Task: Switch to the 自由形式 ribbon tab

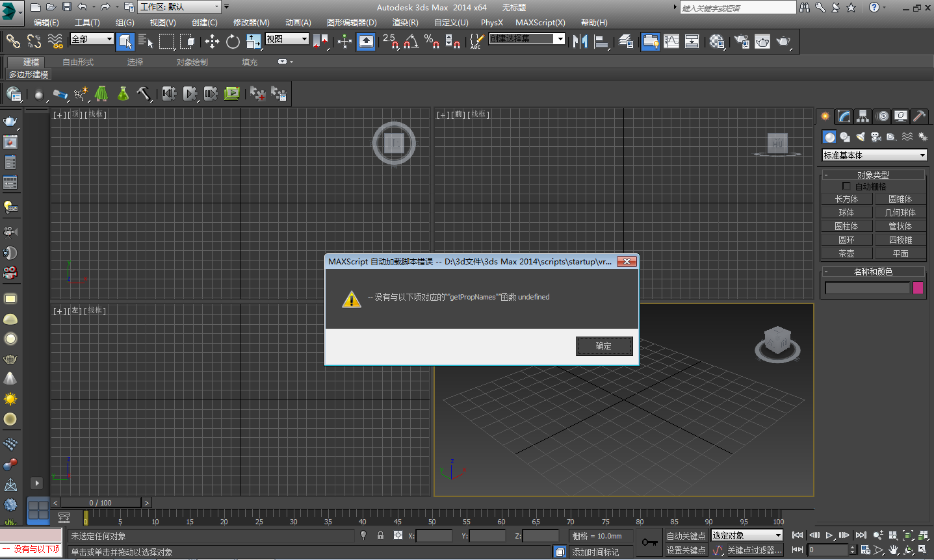Action: [78, 62]
